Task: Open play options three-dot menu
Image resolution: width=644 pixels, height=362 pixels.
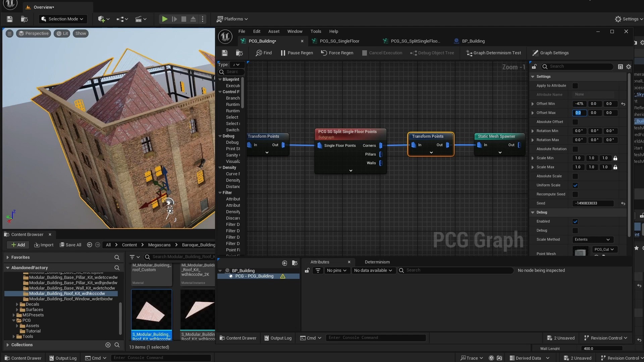Action: [202, 19]
